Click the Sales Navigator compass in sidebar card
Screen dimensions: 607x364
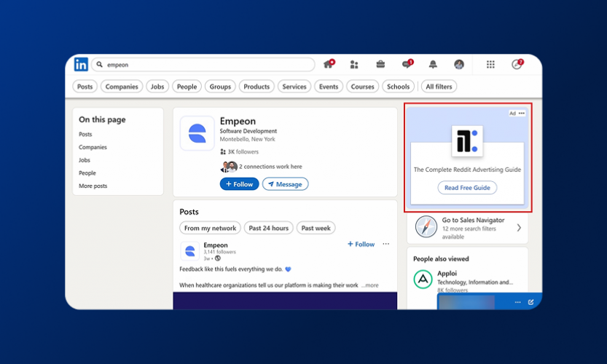coord(426,226)
